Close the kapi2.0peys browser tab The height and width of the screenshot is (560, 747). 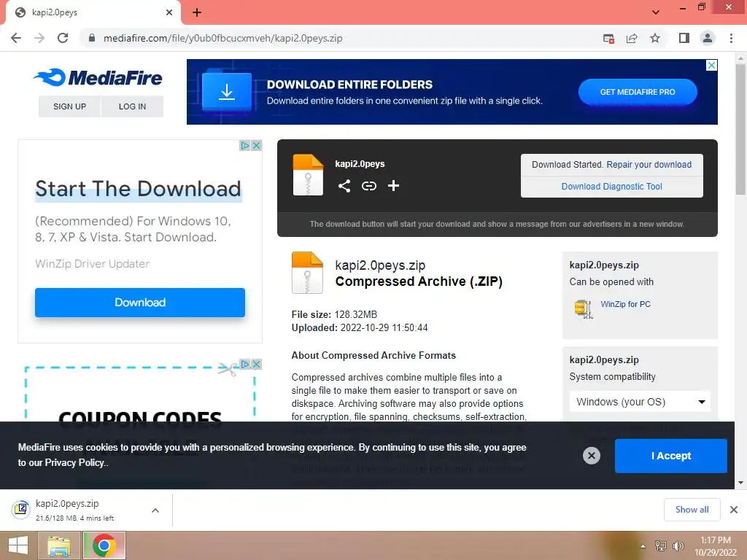click(x=169, y=12)
